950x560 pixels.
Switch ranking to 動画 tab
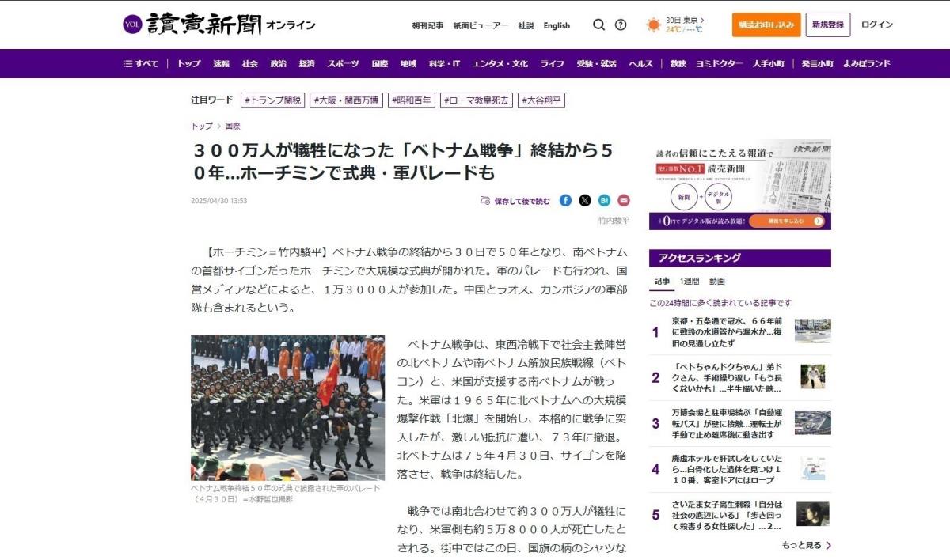tap(716, 282)
